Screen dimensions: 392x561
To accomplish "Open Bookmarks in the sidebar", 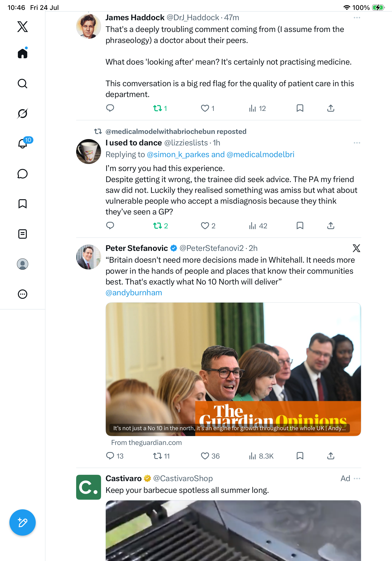I will 23,203.
